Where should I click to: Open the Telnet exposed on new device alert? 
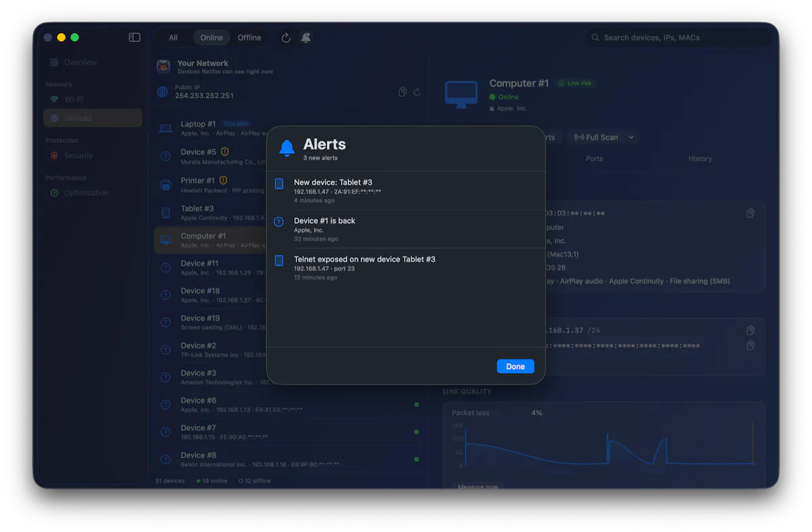tap(406, 268)
